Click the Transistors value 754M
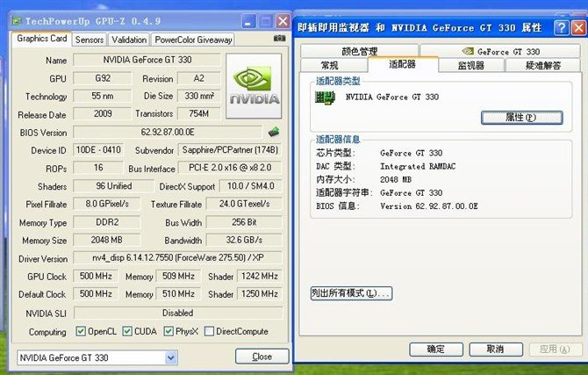Viewport: 588px width, 375px height. pyautogui.click(x=198, y=114)
